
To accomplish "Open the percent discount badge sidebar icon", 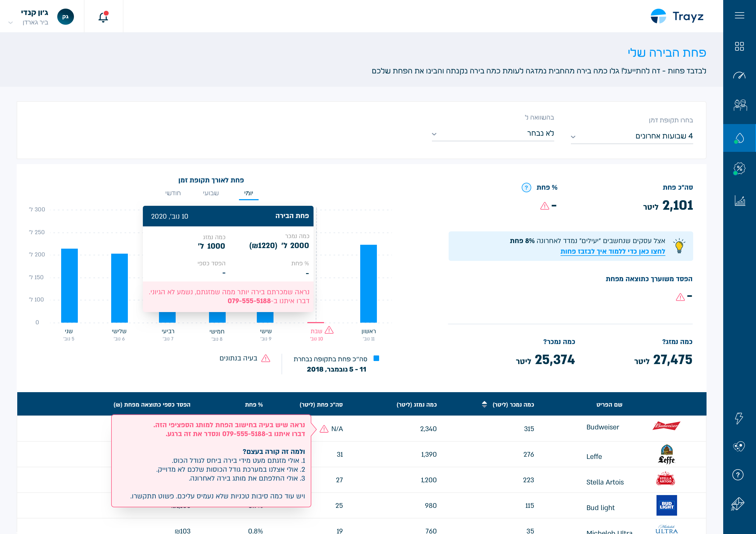I will point(739,169).
